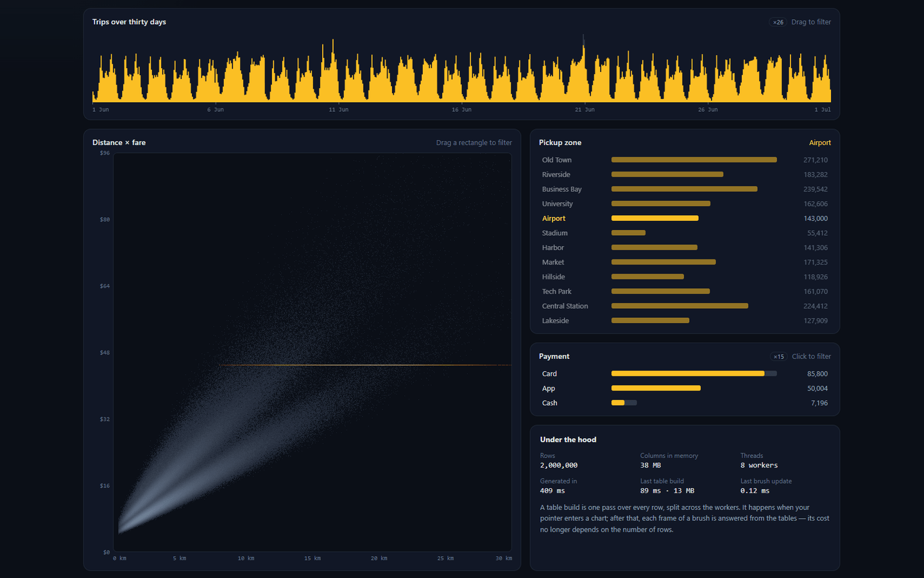Image resolution: width=924 pixels, height=578 pixels.
Task: Pick Central Station in Pickup zone
Action: tap(685, 306)
